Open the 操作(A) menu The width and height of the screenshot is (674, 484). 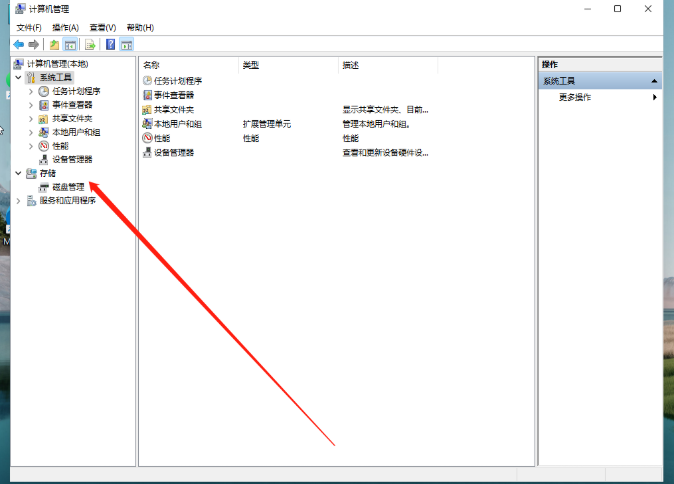click(x=65, y=27)
